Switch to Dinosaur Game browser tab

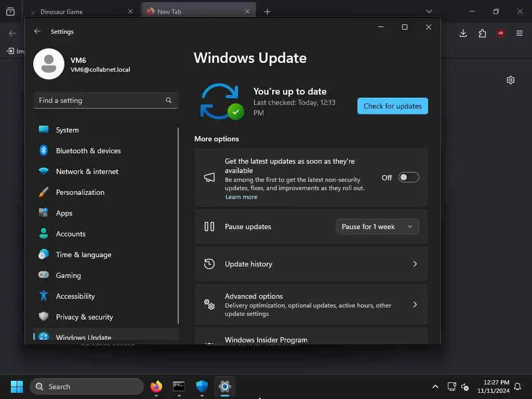coord(81,12)
